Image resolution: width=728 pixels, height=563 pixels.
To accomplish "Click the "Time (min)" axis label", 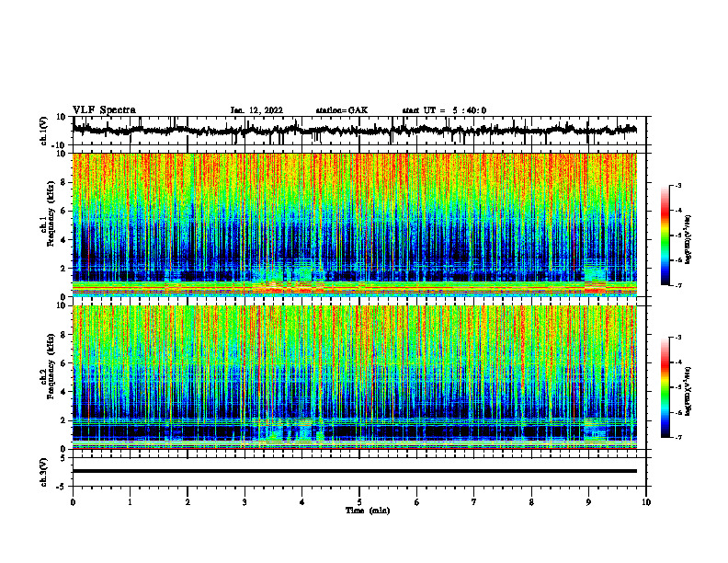I will [x=368, y=511].
